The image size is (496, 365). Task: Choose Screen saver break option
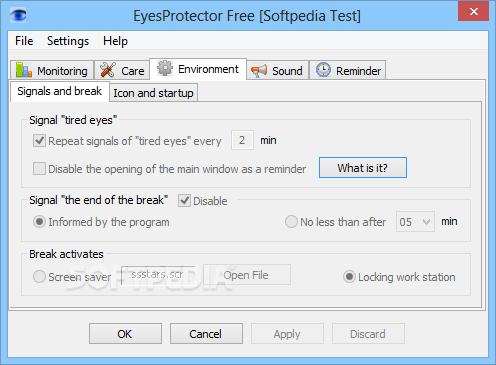click(39, 277)
